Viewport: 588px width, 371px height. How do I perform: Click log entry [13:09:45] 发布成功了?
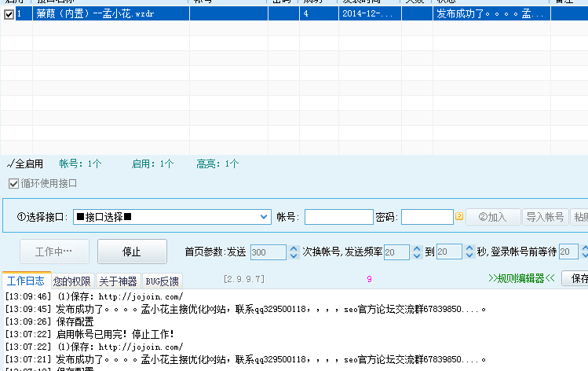tap(246, 310)
